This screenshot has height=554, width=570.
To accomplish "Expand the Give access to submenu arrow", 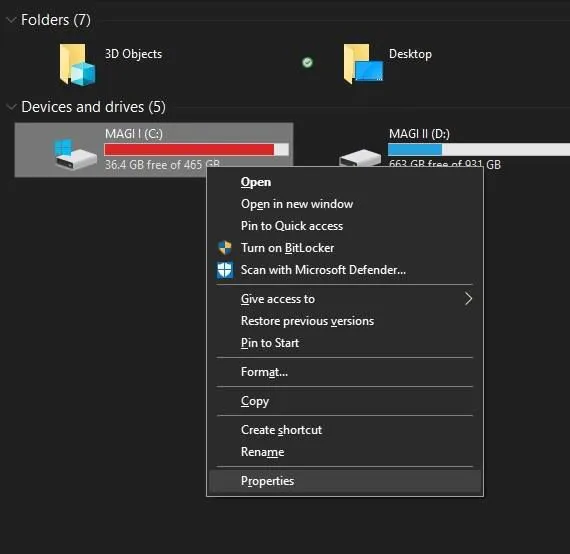I will point(468,299).
